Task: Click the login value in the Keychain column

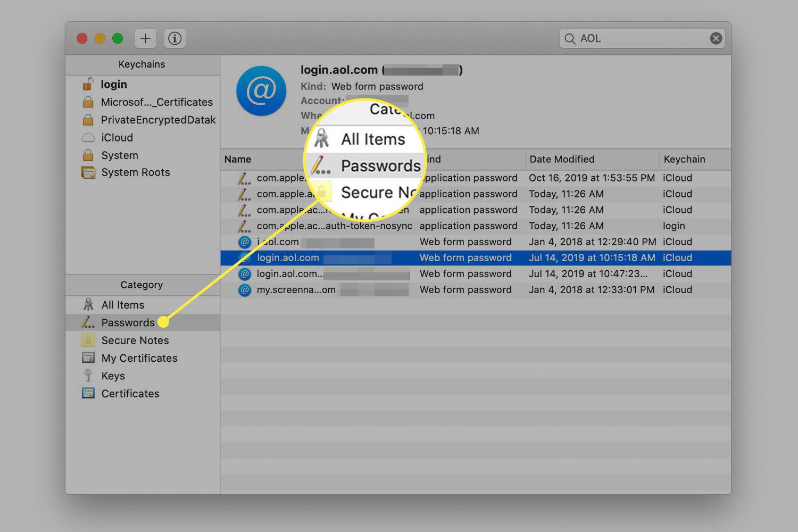Action: tap(674, 226)
